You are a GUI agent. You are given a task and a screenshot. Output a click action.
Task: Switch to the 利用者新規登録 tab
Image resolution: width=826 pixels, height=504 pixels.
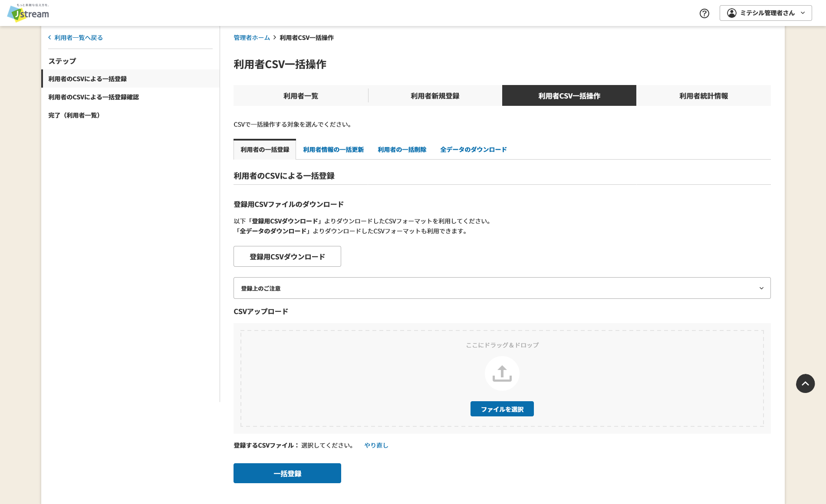pyautogui.click(x=435, y=95)
